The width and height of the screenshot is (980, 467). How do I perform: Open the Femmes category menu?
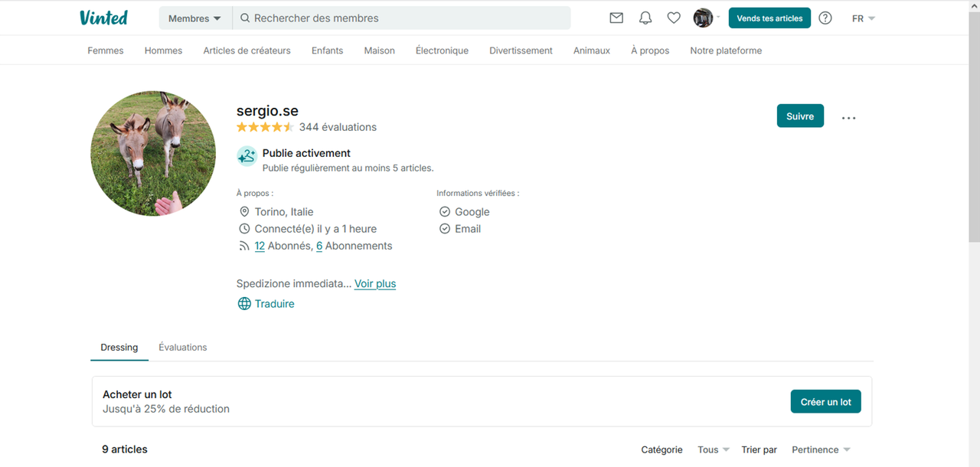[x=106, y=51]
